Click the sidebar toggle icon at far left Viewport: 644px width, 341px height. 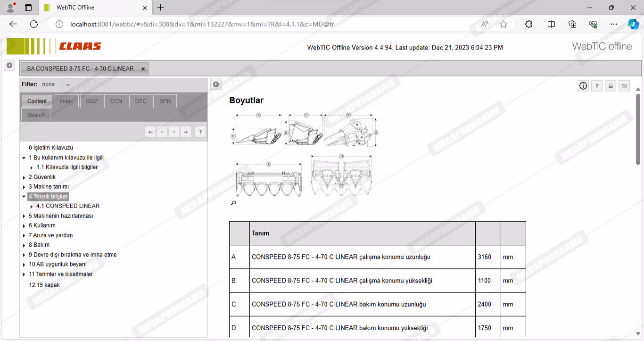(x=9, y=66)
